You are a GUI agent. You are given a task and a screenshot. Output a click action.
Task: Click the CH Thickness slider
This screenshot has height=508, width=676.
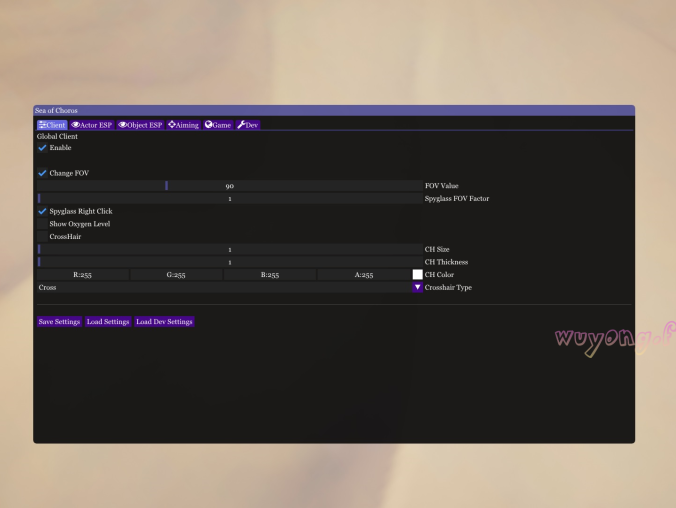[x=230, y=262]
